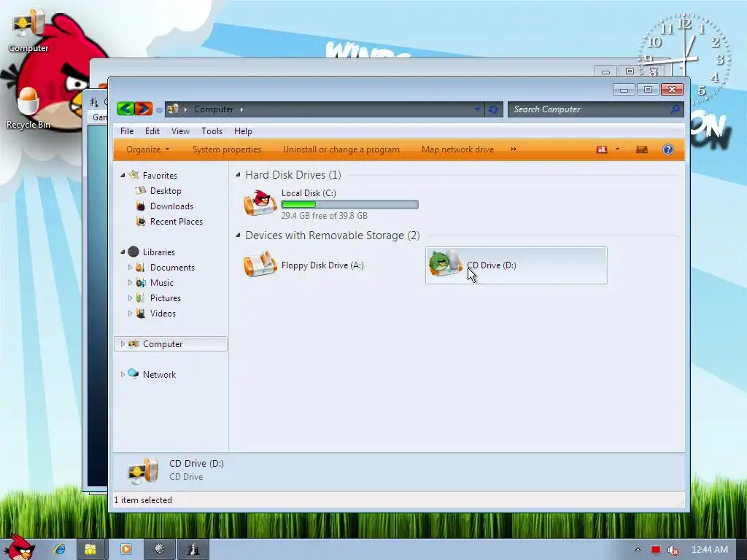
Task: Open Windows Media Player from taskbar
Action: [x=125, y=550]
